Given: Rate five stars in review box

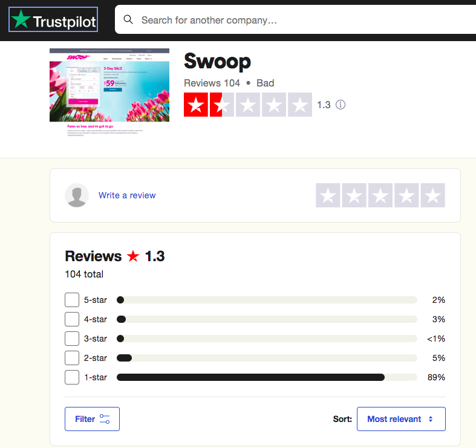Looking at the screenshot, I should 432,195.
